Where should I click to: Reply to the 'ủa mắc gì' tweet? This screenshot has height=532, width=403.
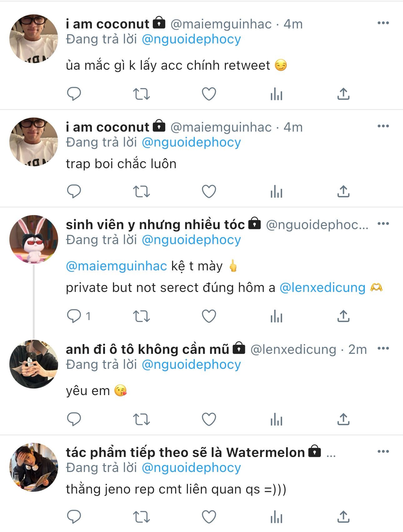pyautogui.click(x=74, y=94)
